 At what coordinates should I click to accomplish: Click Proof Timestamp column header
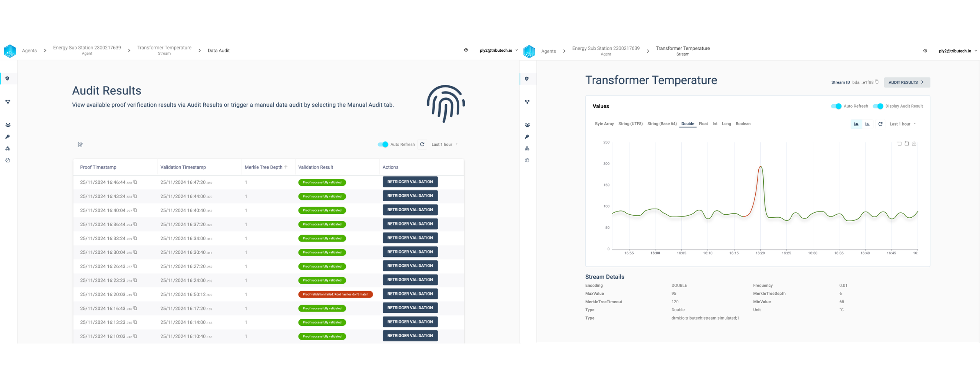pos(98,167)
